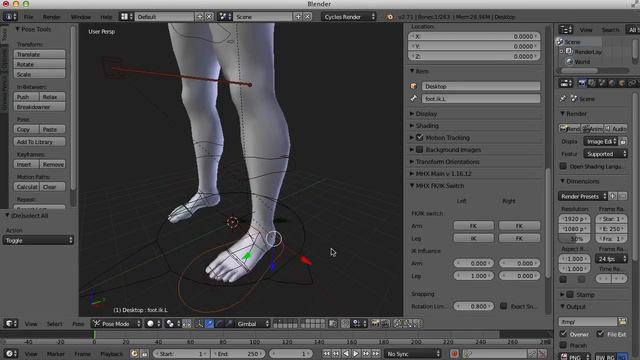Viewport: 640px width, 360px height.
Task: Open the Pose Mode dropdown
Action: [x=116, y=324]
